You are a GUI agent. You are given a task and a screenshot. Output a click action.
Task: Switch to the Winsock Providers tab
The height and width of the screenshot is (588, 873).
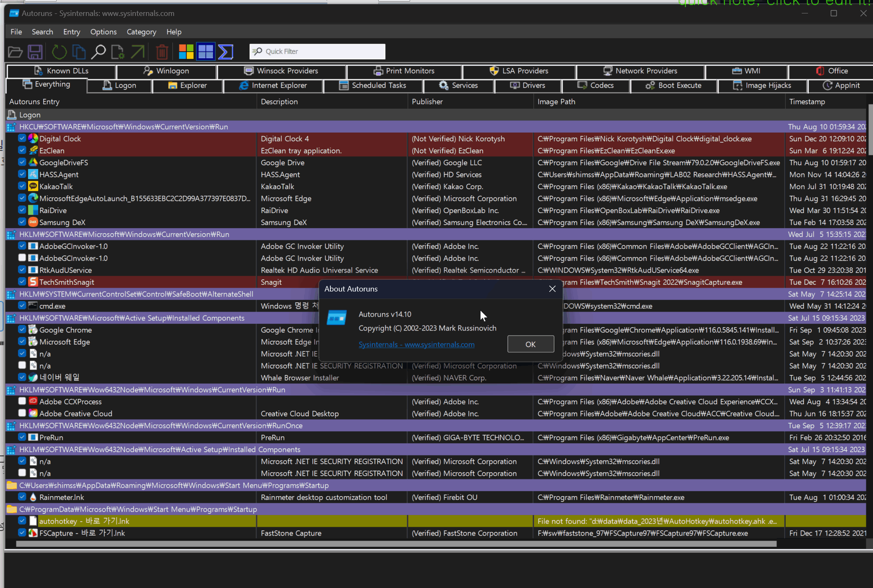point(281,71)
